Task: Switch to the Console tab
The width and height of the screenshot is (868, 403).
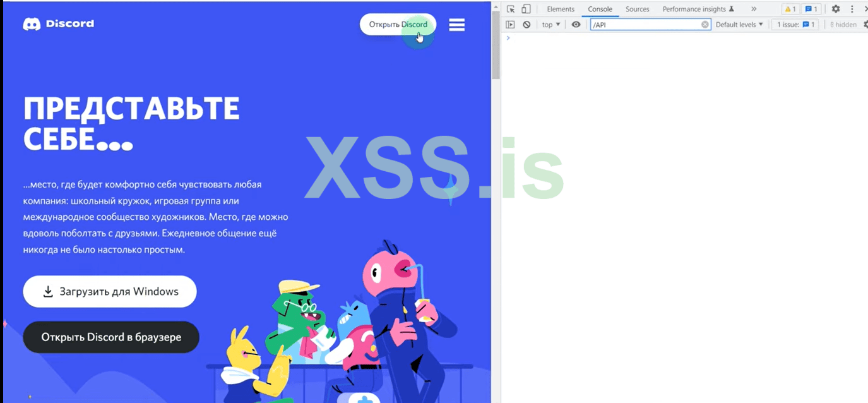Action: click(600, 9)
